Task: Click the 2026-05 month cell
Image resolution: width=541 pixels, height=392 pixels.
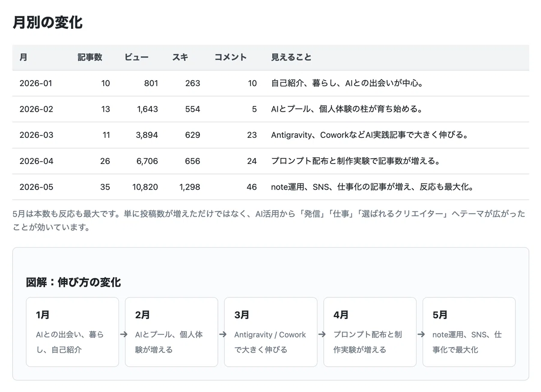Action: (36, 187)
